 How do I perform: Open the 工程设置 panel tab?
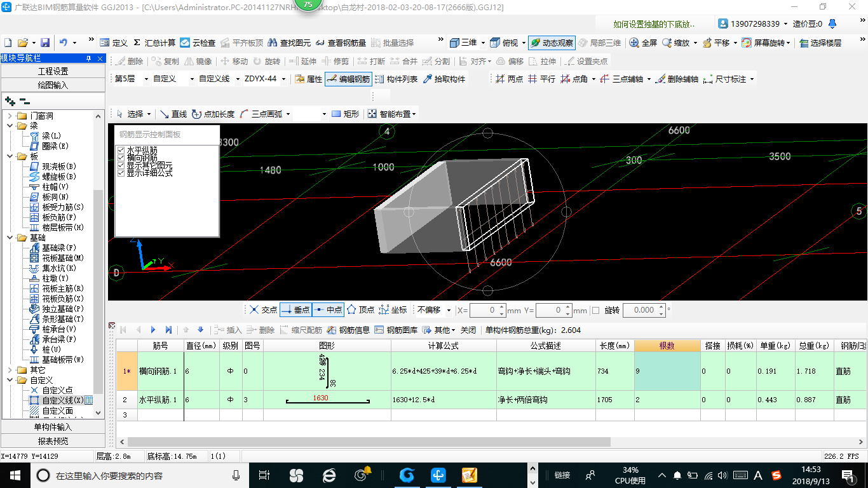coord(53,71)
